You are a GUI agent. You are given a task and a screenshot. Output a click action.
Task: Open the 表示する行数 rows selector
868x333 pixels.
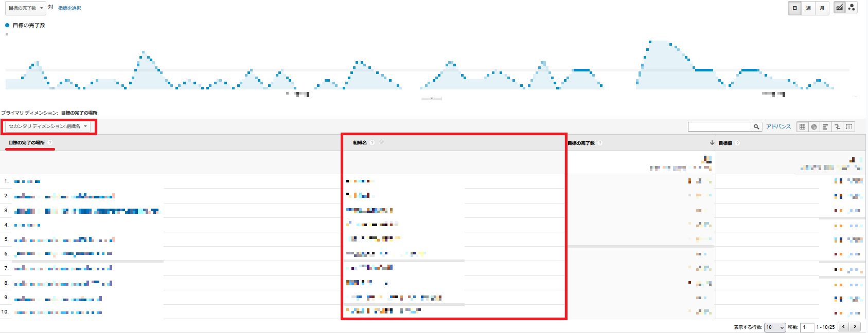tap(775, 327)
